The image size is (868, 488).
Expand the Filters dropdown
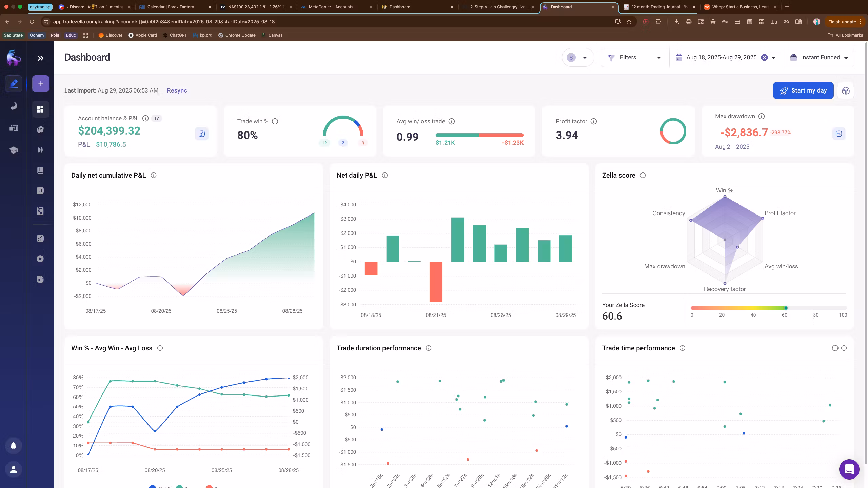[x=635, y=57]
